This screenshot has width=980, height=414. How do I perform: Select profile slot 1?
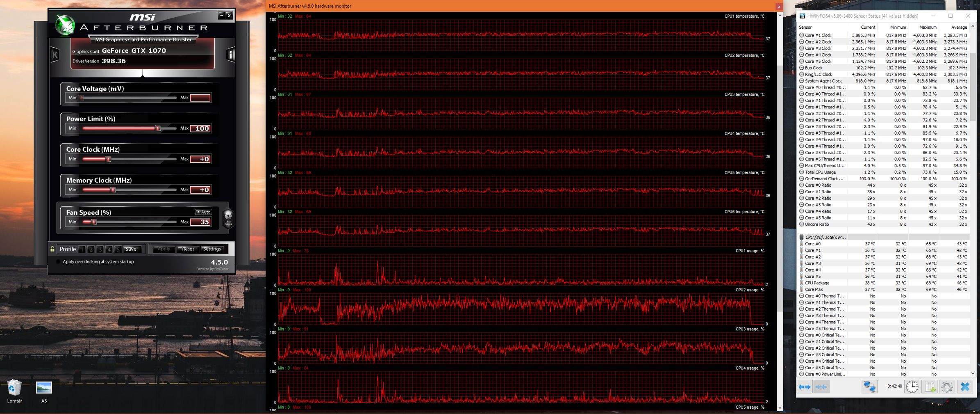[82, 249]
